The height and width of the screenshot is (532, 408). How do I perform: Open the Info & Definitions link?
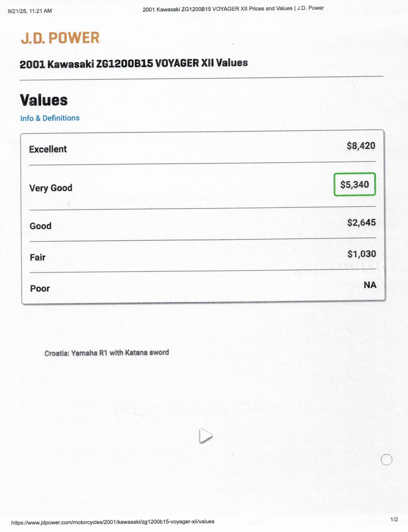click(x=50, y=118)
